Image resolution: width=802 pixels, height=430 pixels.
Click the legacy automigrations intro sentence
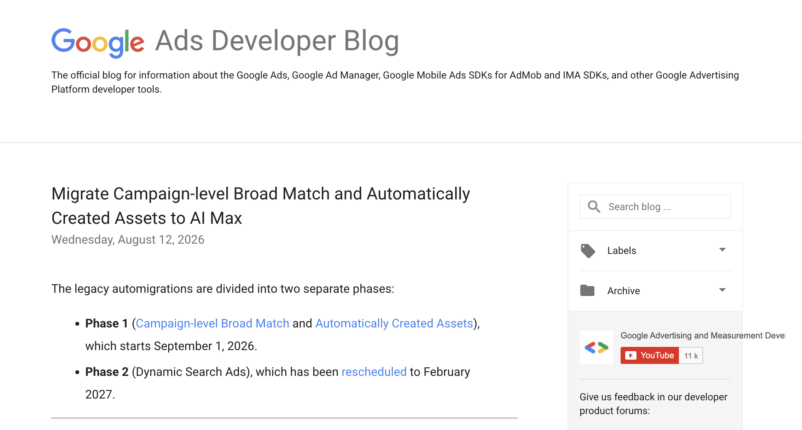222,289
